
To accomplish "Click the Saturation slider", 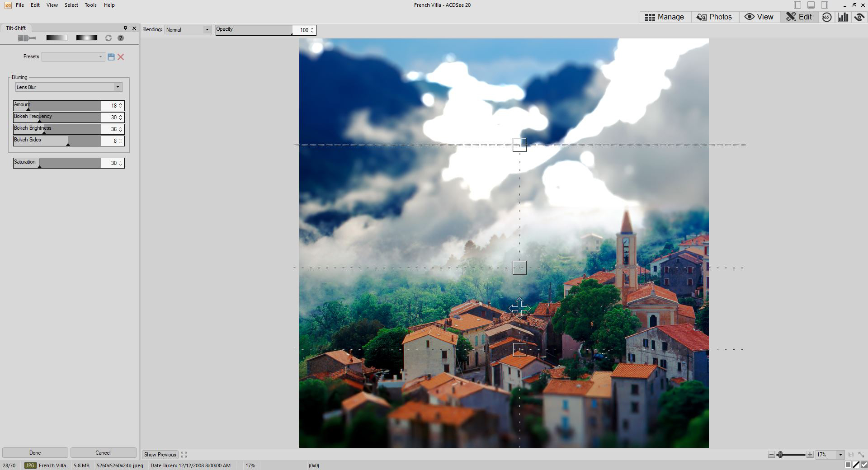I will [57, 163].
